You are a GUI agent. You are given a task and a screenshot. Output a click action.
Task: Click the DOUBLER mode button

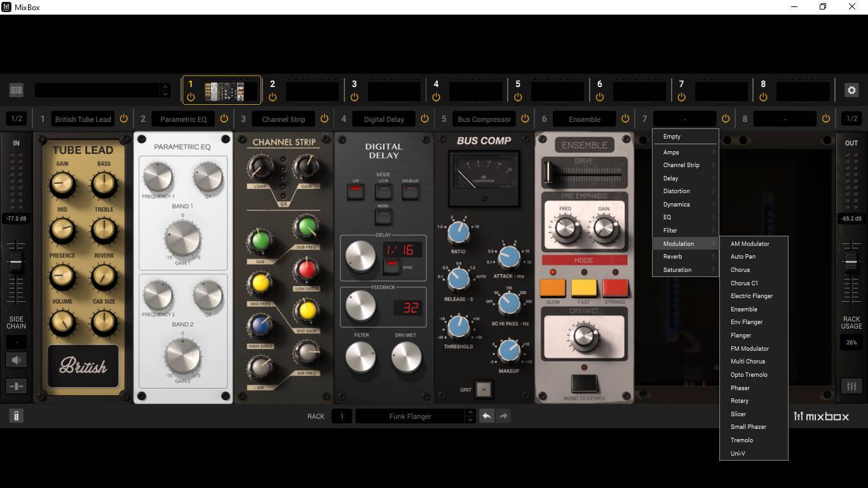pos(410,191)
